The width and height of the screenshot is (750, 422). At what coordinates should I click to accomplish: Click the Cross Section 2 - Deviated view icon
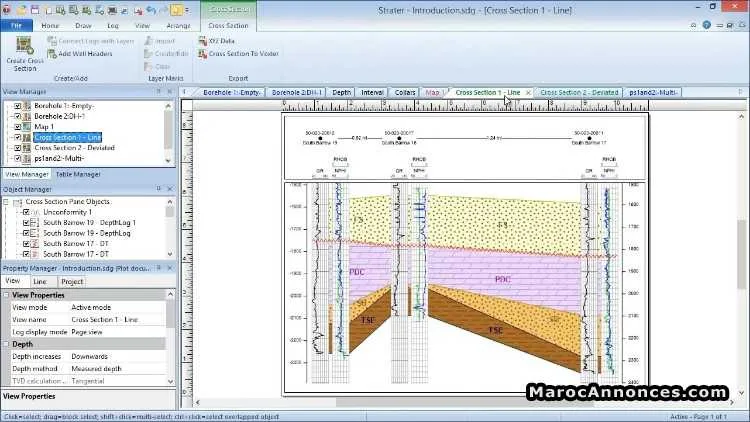click(27, 148)
